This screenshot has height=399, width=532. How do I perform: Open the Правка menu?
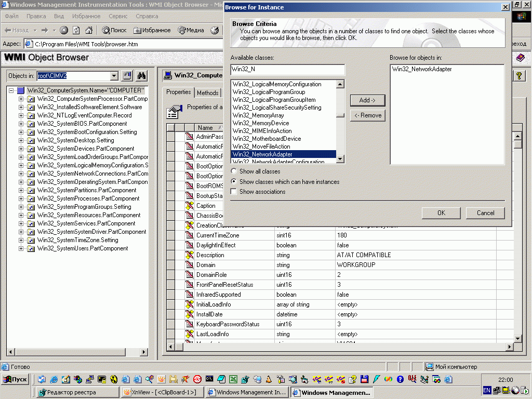(x=36, y=16)
